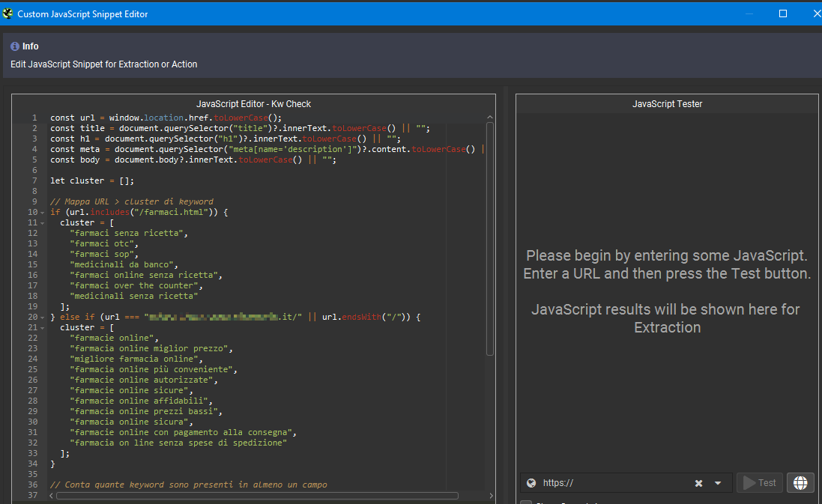
Task: Click the globe icon button beside Test
Action: [x=800, y=483]
